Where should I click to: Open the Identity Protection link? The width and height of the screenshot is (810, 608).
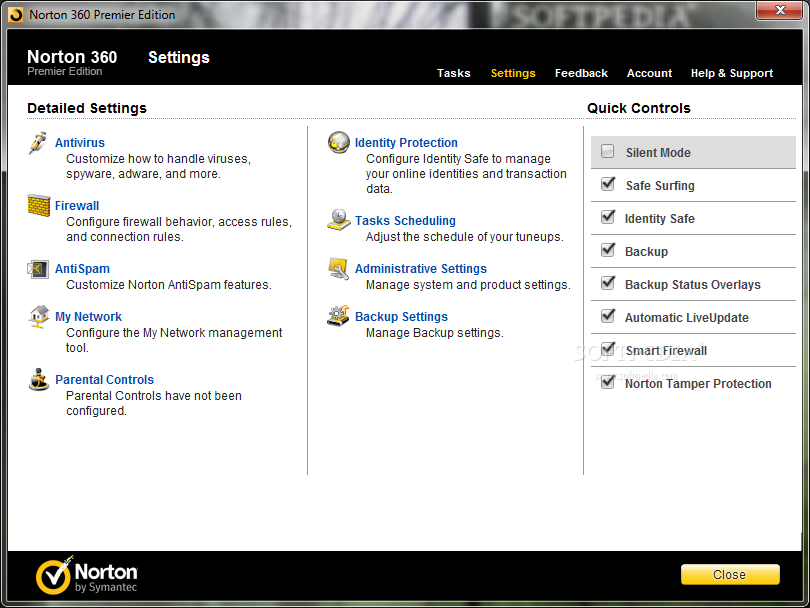tap(406, 143)
